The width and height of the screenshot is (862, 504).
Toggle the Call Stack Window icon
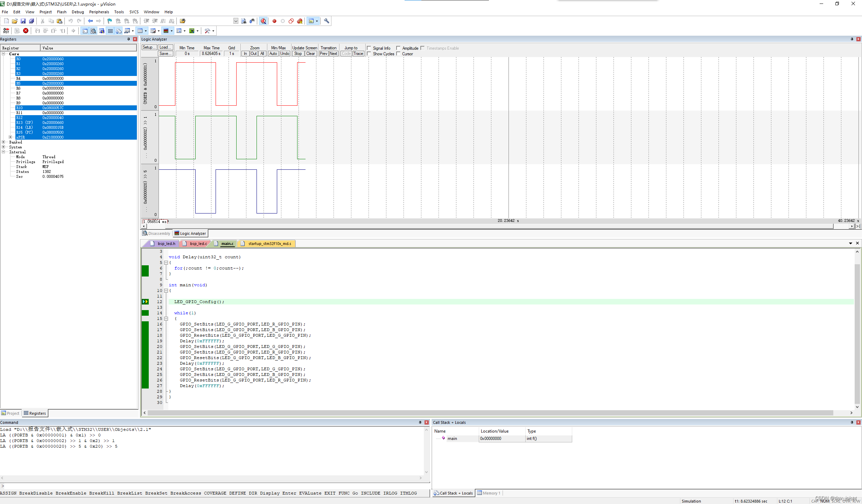tap(119, 31)
